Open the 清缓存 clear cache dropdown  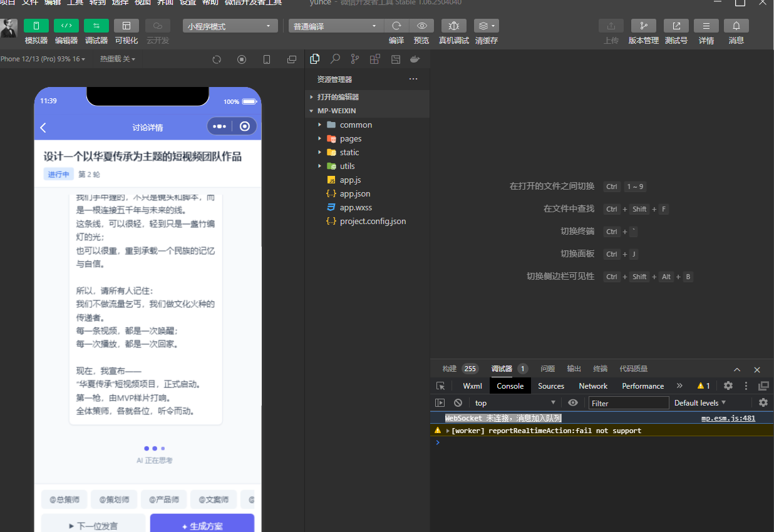(x=487, y=26)
